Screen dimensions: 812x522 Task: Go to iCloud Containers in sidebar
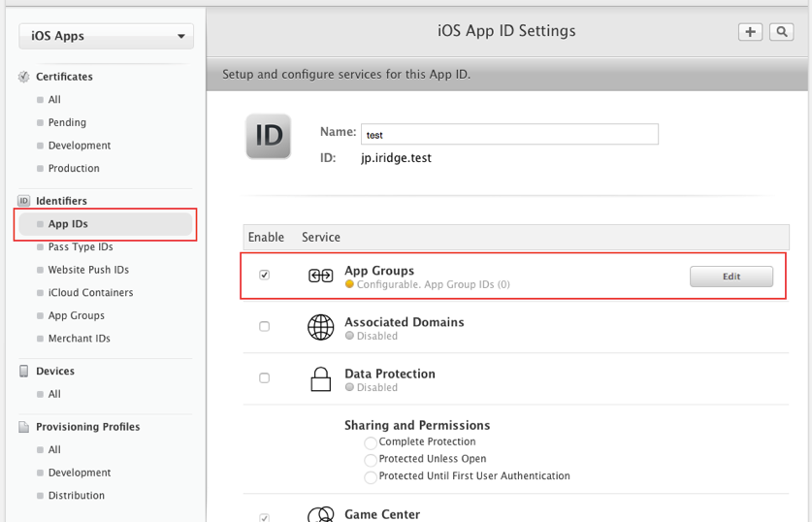pos(90,293)
